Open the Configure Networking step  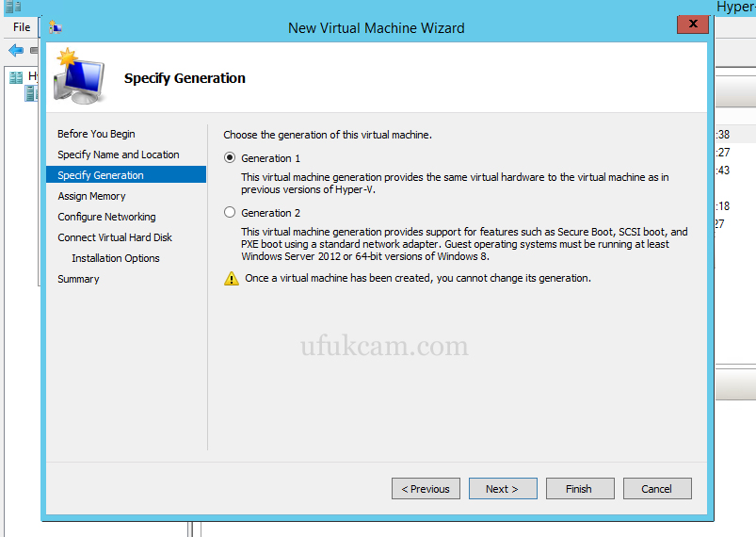(106, 217)
